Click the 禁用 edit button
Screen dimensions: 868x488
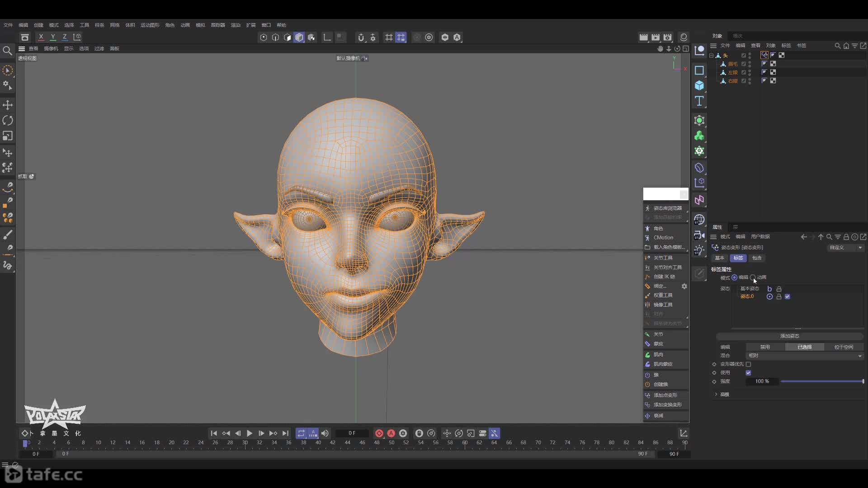coord(765,347)
